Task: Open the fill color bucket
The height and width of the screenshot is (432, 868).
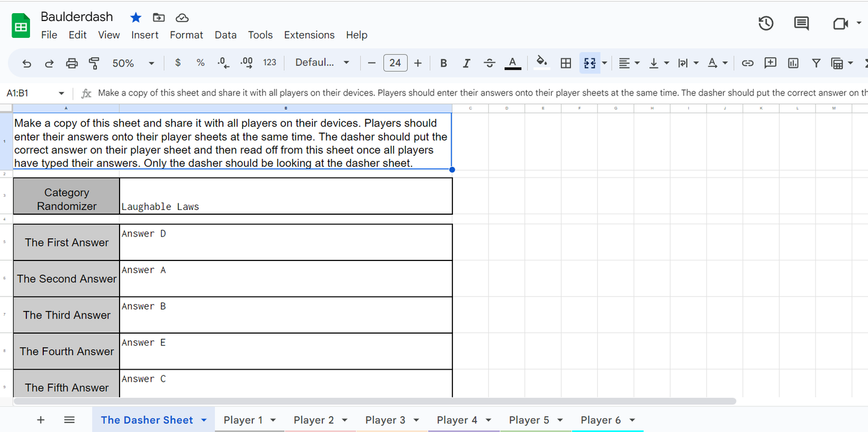Action: (x=542, y=62)
